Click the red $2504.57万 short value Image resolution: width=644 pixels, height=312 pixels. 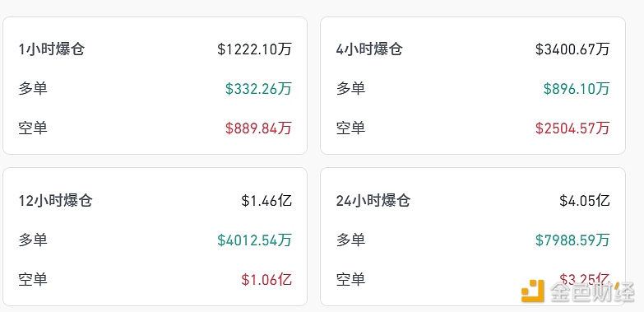click(572, 128)
